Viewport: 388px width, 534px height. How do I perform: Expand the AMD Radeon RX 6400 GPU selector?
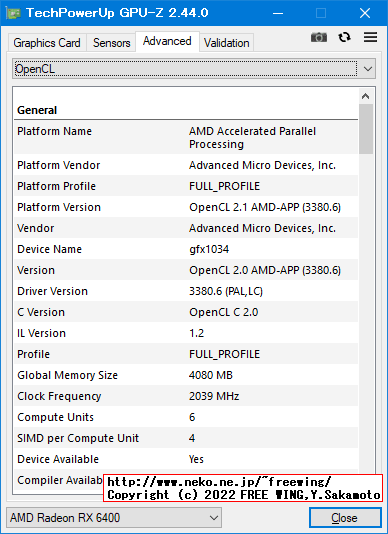[114, 518]
